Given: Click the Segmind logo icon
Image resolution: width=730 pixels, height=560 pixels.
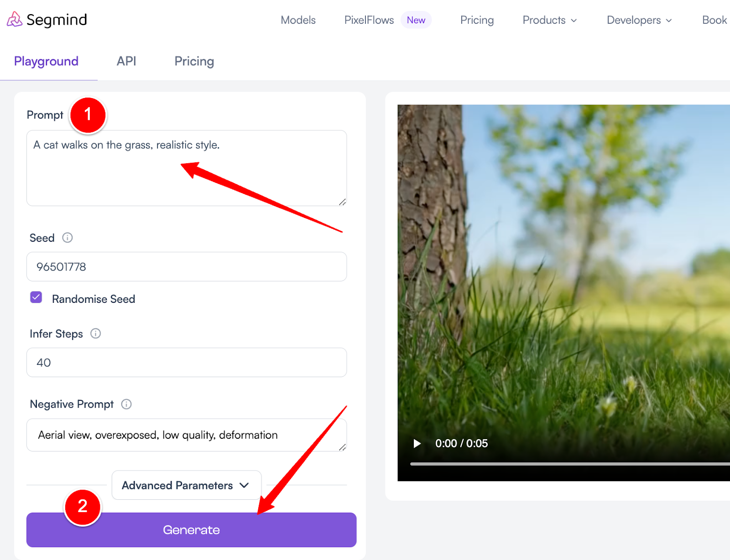Looking at the screenshot, I should [14, 20].
